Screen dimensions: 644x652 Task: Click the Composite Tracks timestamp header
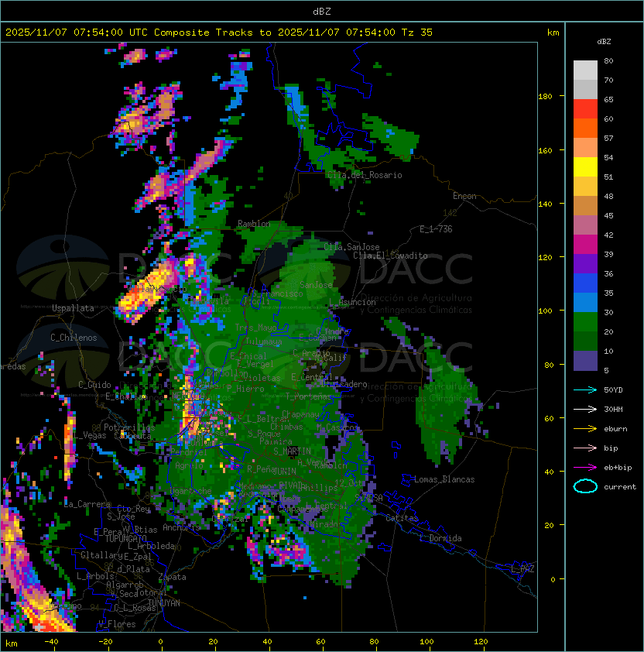(219, 33)
